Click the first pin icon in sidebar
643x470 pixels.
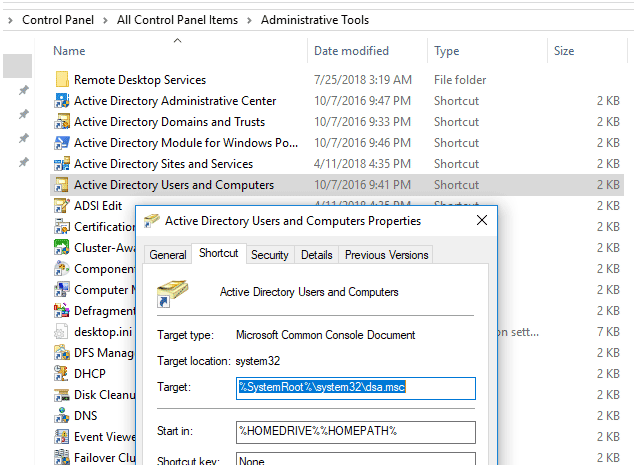[24, 90]
